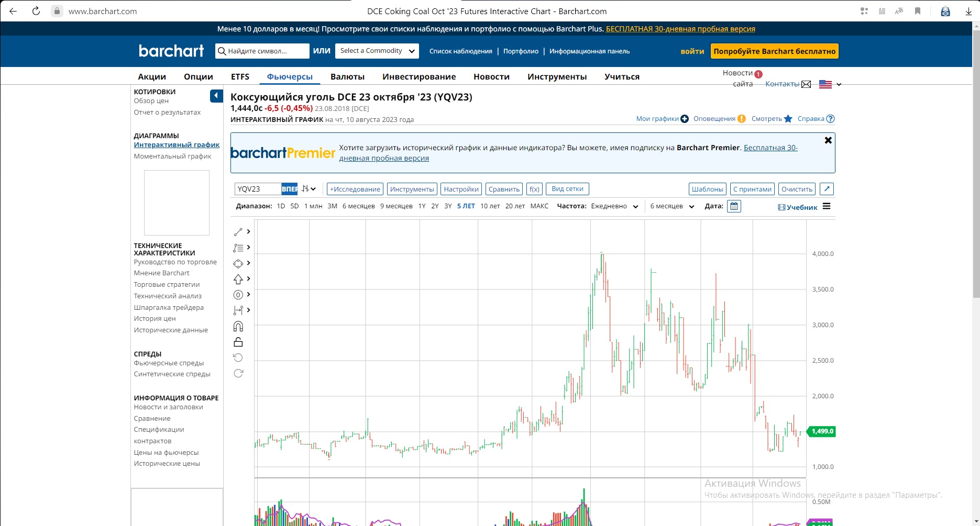This screenshot has width=980, height=526.
Task: Open the Select a Commodity dropdown
Action: pos(377,51)
